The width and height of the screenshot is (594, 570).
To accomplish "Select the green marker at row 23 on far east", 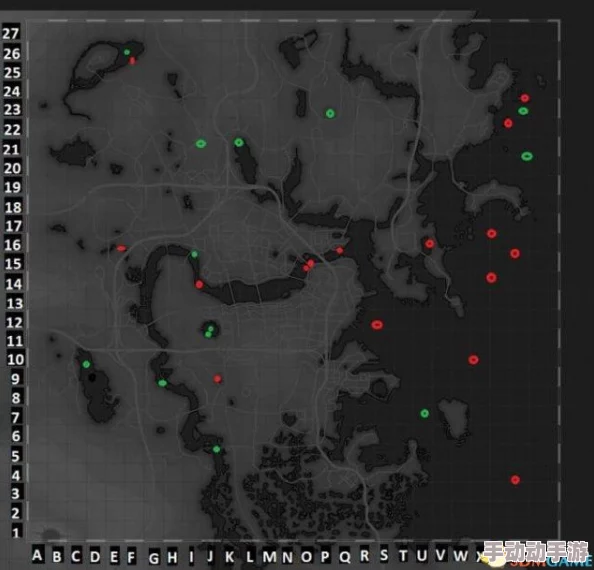I will coord(523,111).
